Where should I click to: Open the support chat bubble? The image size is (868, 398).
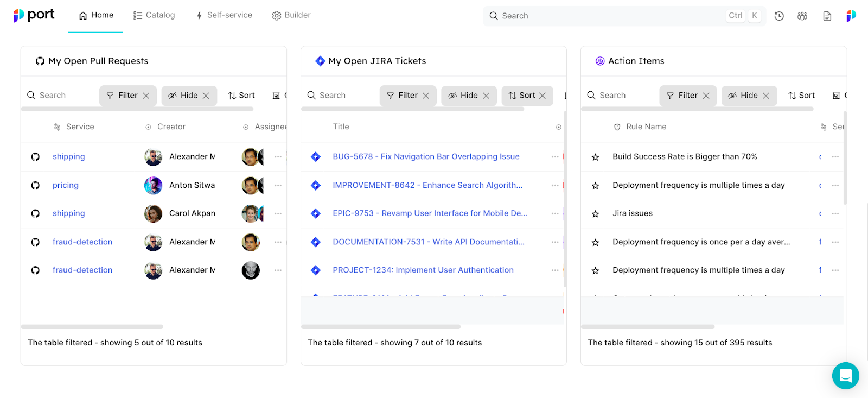(845, 376)
